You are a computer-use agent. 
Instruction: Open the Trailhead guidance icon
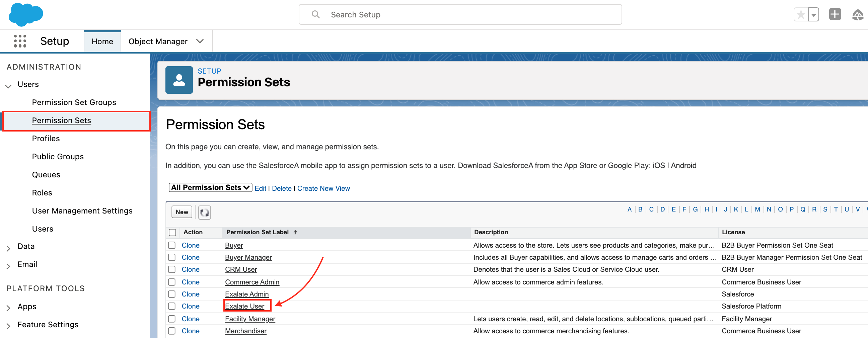point(857,14)
